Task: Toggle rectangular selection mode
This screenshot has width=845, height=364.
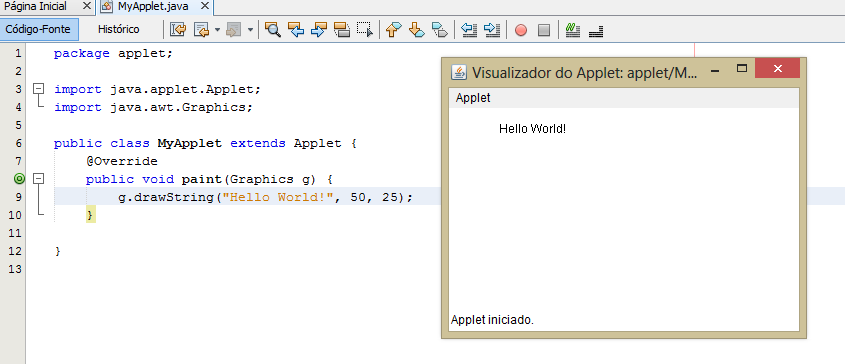Action: click(365, 30)
